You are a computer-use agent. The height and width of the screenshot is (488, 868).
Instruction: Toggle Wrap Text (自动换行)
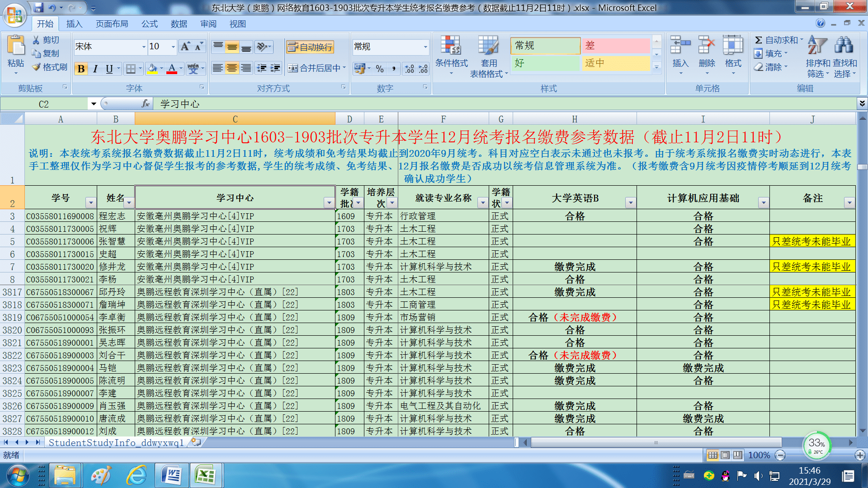[x=310, y=47]
